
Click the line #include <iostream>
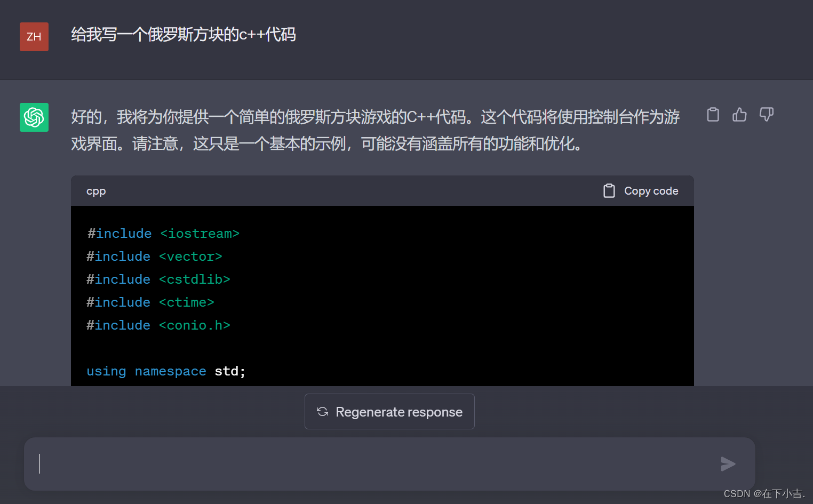163,234
